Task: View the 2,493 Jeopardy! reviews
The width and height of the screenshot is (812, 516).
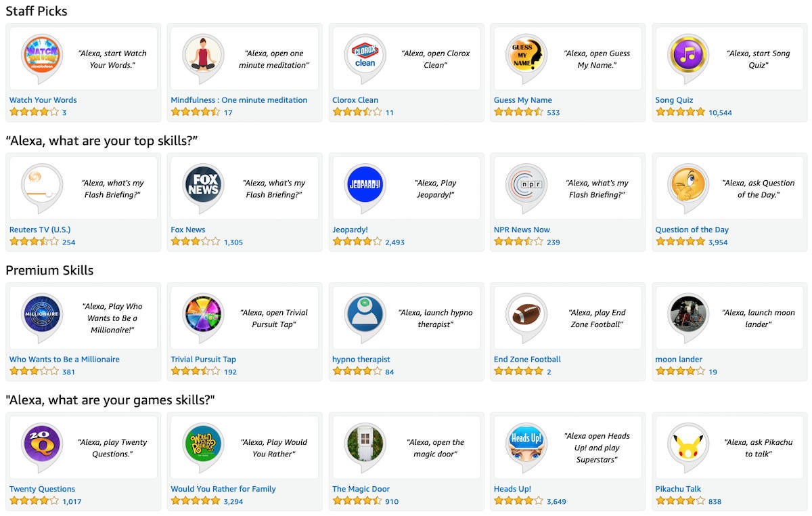Action: click(395, 242)
